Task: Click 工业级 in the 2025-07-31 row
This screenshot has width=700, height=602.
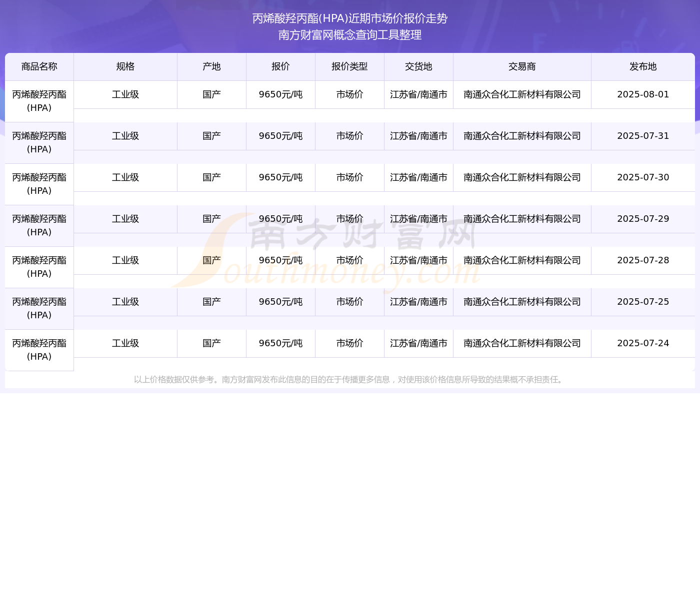Action: pyautogui.click(x=125, y=136)
